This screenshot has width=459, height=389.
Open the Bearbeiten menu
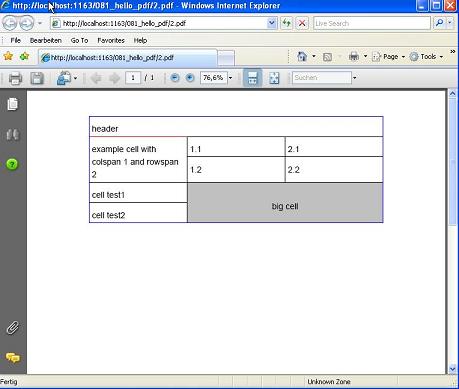46,40
